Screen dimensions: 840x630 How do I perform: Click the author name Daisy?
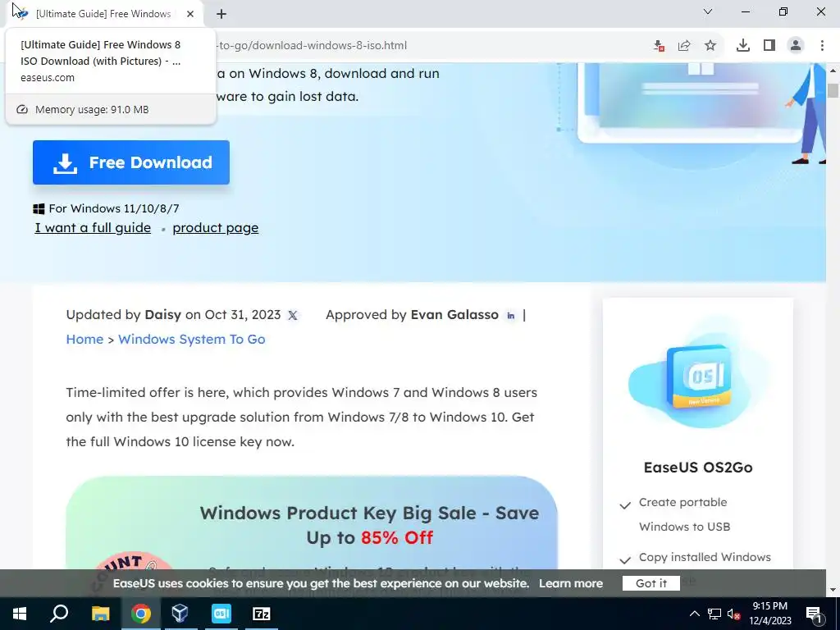(x=163, y=314)
